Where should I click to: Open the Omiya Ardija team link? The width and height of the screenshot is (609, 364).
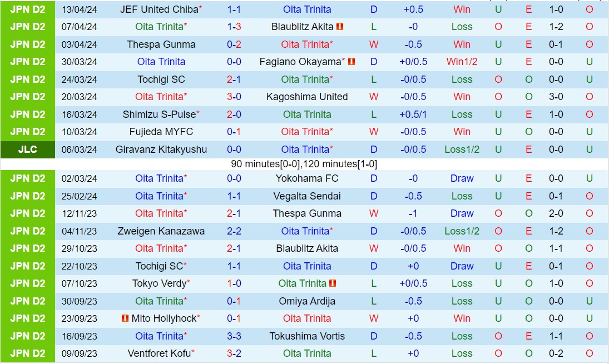point(307,301)
